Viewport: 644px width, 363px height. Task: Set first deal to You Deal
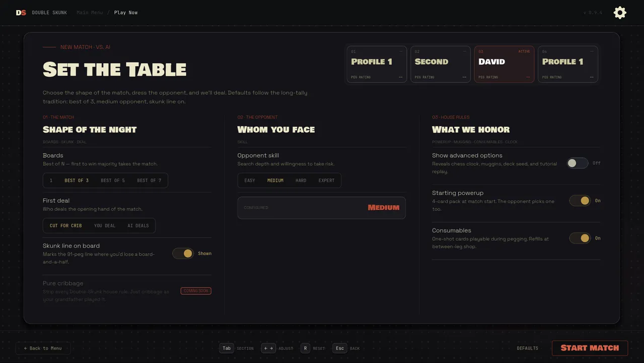coord(105,226)
